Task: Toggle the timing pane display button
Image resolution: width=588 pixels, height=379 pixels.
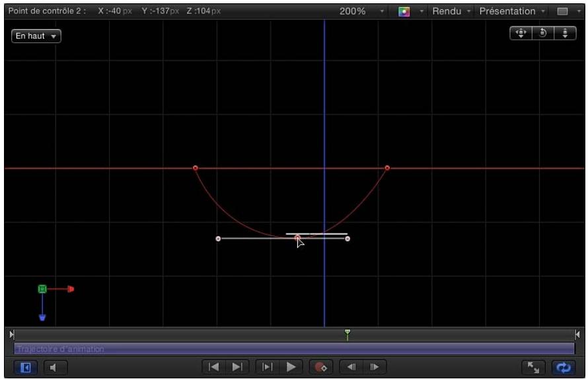Action: tap(26, 367)
